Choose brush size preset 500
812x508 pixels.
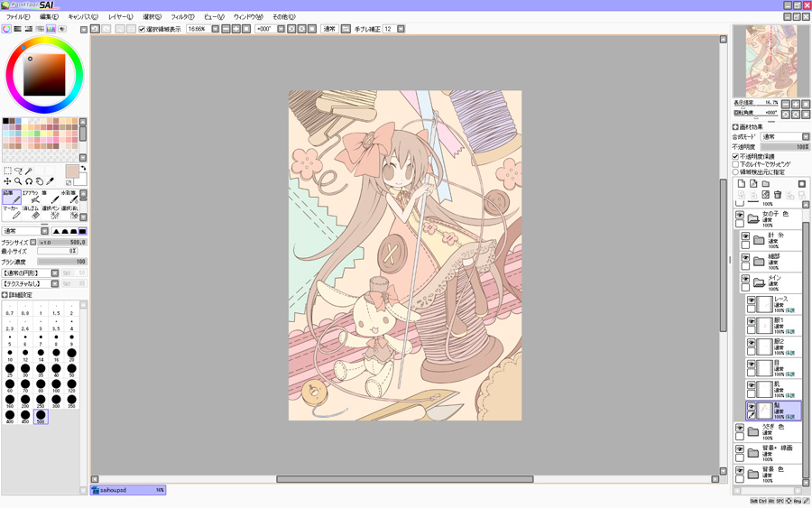(x=41, y=416)
